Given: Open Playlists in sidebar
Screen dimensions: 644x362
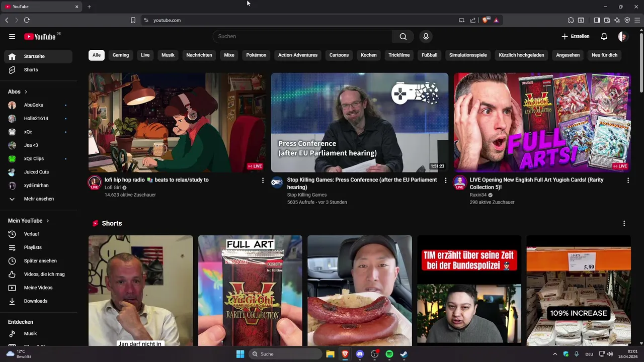Looking at the screenshot, I should coord(38,247).
